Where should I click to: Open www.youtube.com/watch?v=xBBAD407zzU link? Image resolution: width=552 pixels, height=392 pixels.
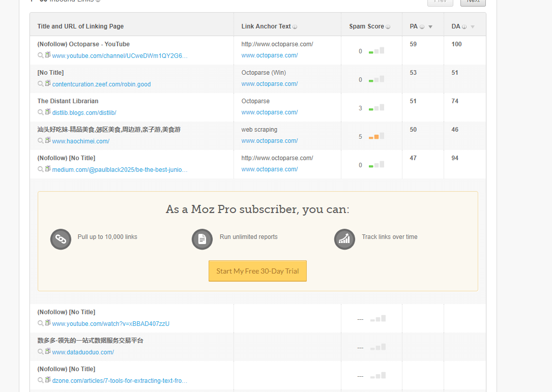110,324
